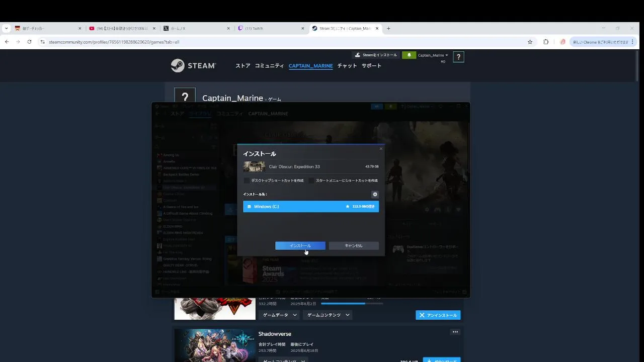This screenshot has width=644, height=362.
Task: Click the Captain_Marine profile avatar
Action: [185, 96]
